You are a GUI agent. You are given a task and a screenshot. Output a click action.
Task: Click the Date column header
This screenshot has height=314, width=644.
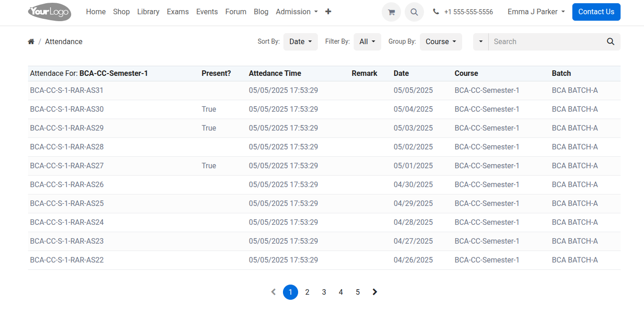pyautogui.click(x=401, y=74)
